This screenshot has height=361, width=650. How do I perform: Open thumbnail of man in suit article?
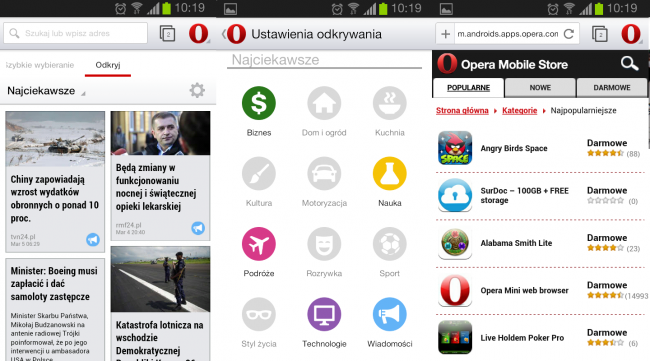point(160,133)
